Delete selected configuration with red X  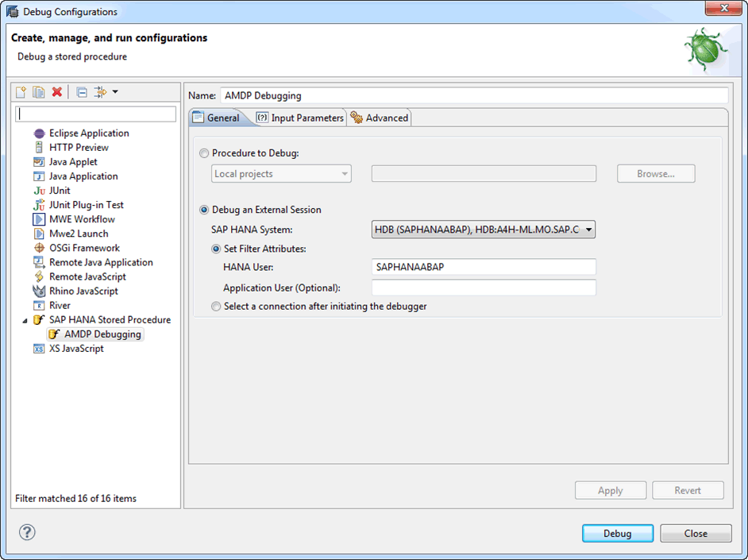click(x=56, y=92)
